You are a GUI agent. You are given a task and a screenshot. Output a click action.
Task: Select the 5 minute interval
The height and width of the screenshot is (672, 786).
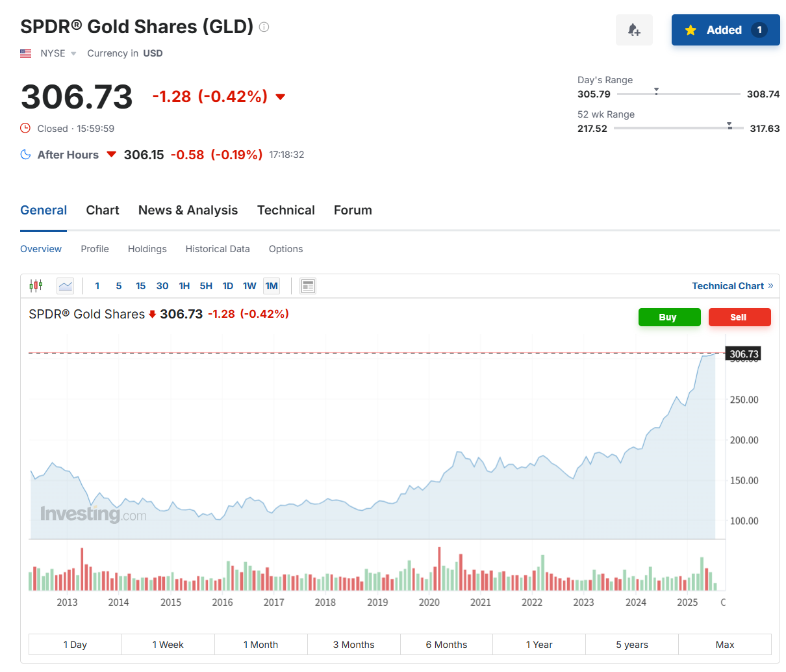coord(119,286)
